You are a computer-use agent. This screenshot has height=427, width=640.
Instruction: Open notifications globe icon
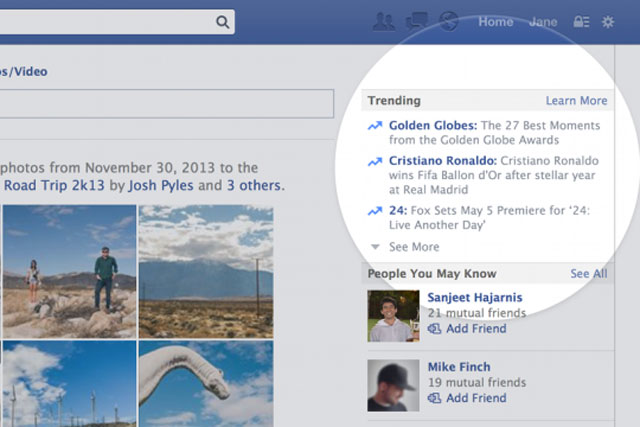(449, 21)
